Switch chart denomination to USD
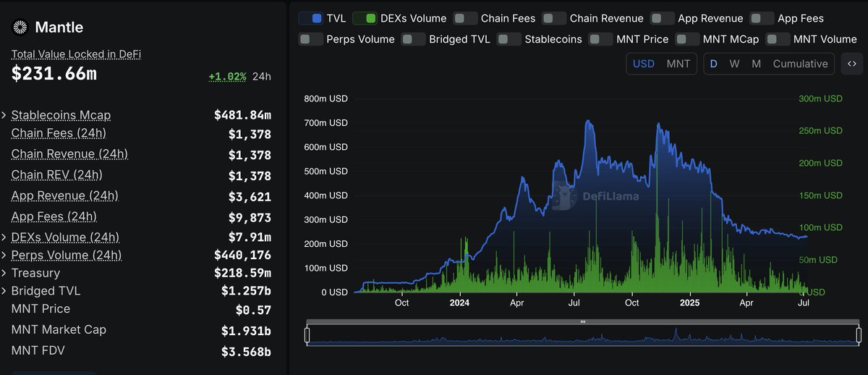The height and width of the screenshot is (375, 868). [644, 64]
